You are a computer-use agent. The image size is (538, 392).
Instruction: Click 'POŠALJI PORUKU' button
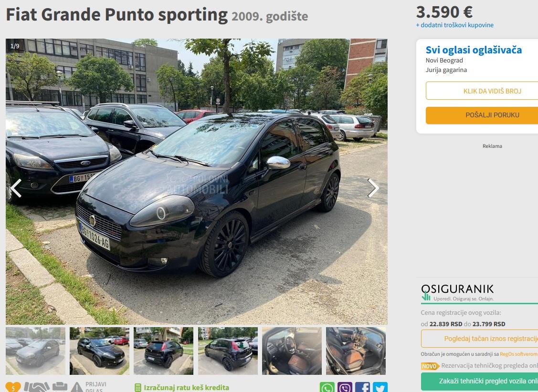pos(492,115)
